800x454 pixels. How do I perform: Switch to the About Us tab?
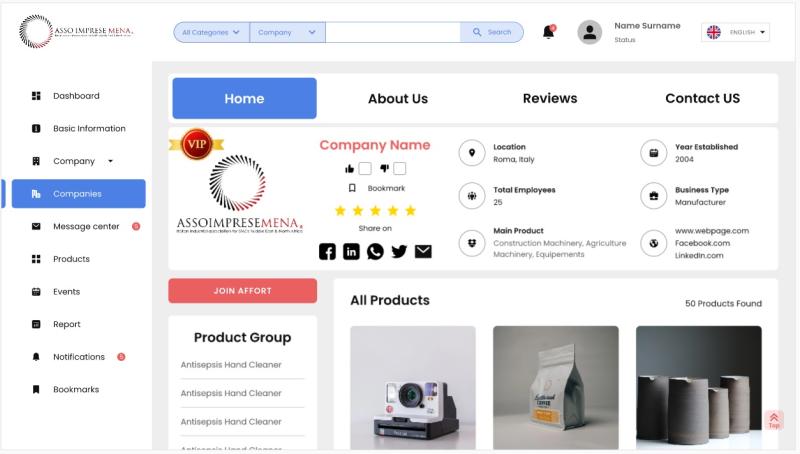point(398,98)
